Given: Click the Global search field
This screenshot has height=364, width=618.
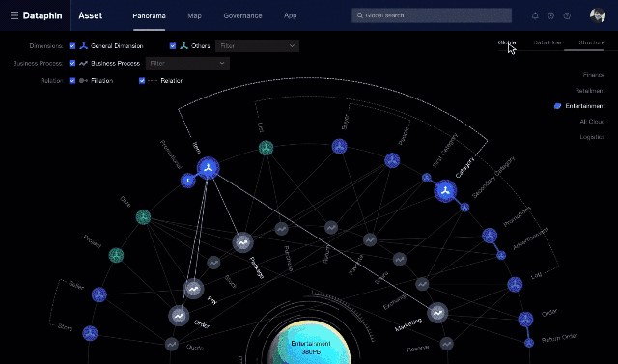Looking at the screenshot, I should [432, 15].
